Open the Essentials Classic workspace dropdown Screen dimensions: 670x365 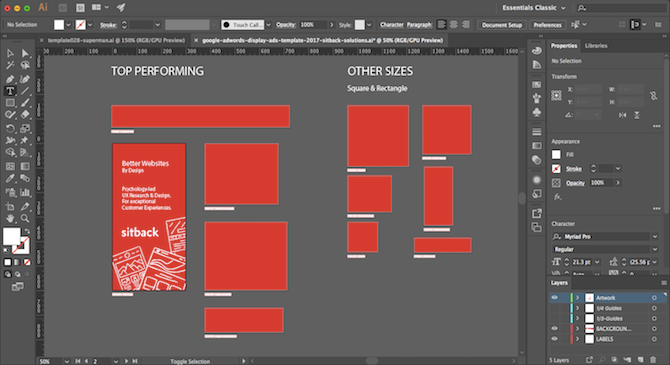[x=534, y=8]
